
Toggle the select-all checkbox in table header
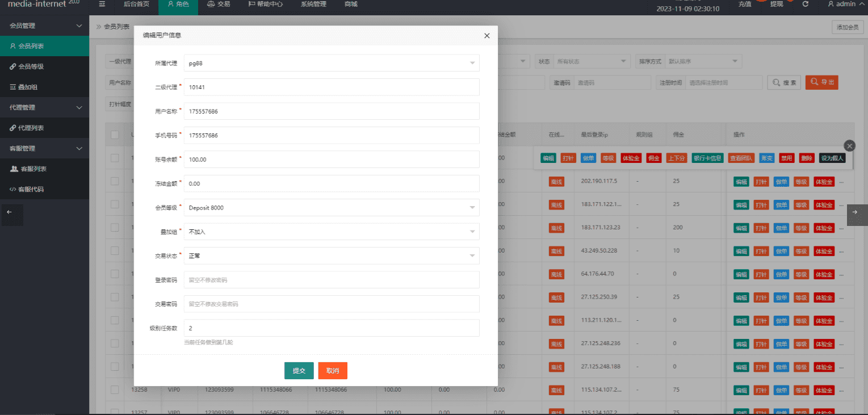click(x=115, y=135)
